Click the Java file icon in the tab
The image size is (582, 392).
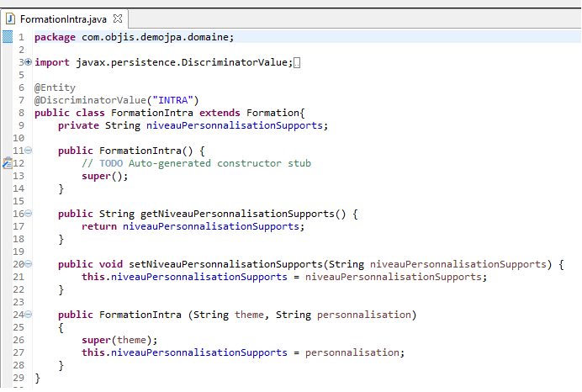[11, 18]
